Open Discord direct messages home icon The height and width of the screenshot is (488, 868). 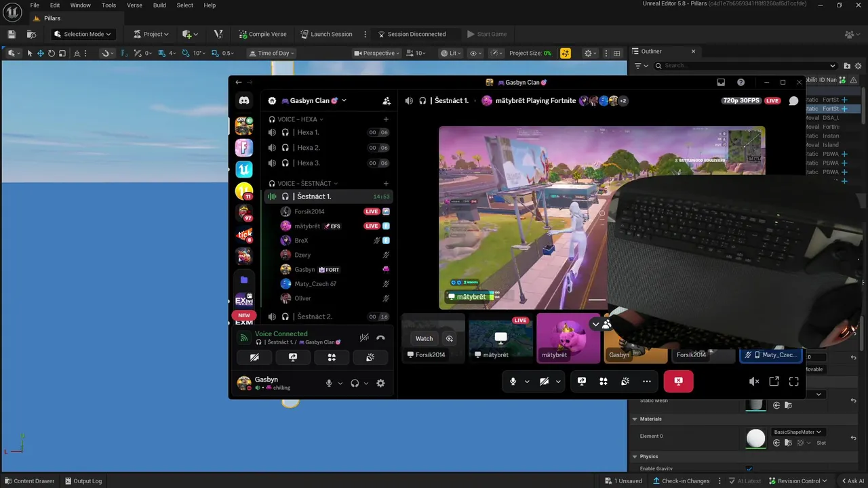pos(244,100)
